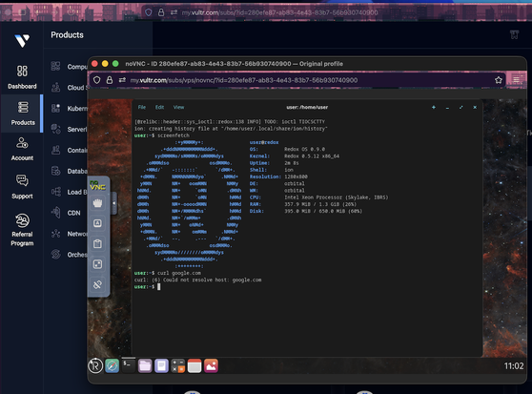Open file manager folder in Redox dock
Image resolution: width=532 pixels, height=394 pixels.
click(x=145, y=365)
